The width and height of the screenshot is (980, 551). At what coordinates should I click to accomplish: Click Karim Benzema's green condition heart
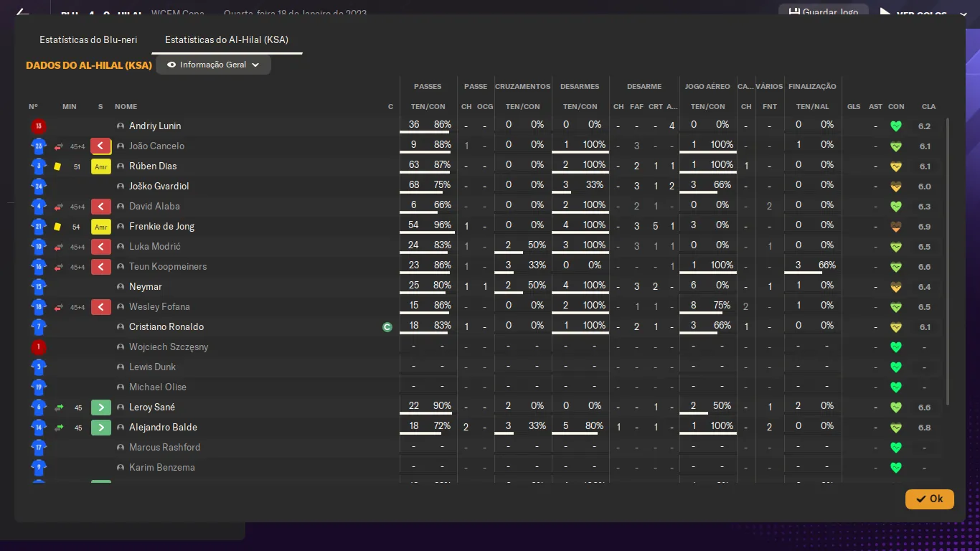click(895, 468)
